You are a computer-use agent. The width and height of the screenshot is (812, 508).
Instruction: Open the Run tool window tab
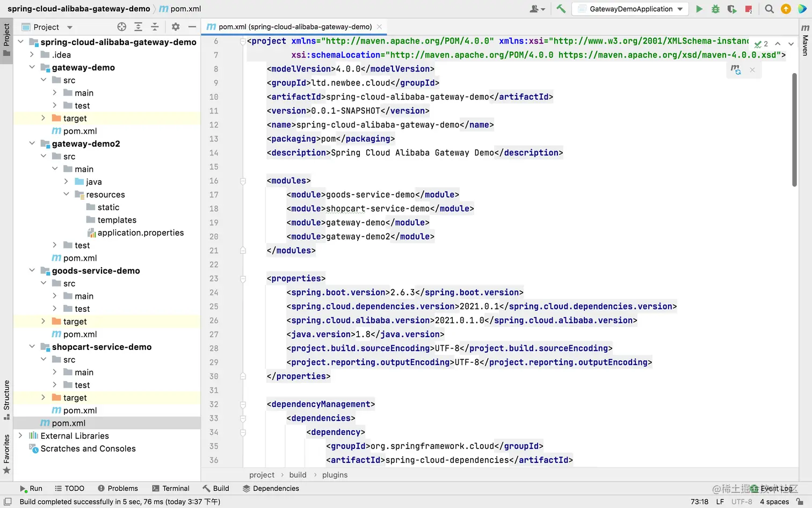[x=31, y=489]
